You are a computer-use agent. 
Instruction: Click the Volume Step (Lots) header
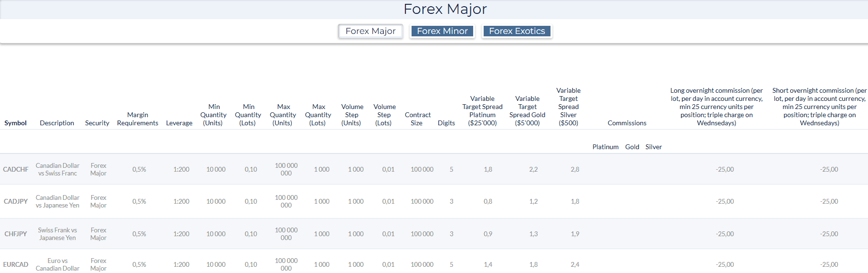384,115
